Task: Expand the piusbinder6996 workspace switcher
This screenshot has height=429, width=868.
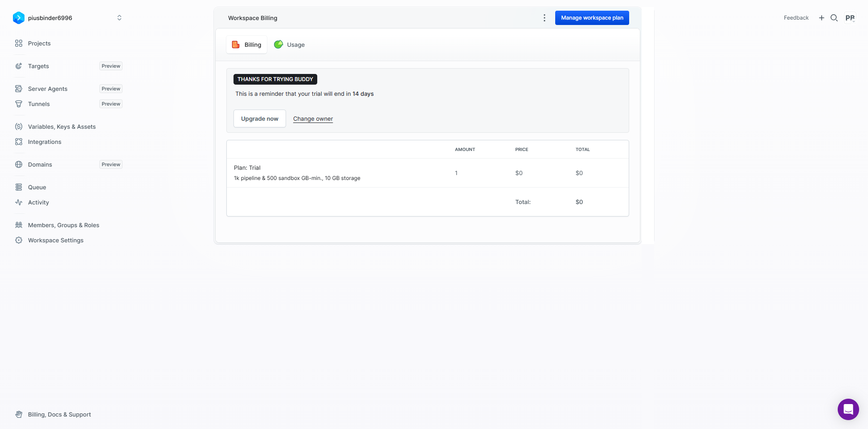Action: (x=119, y=18)
